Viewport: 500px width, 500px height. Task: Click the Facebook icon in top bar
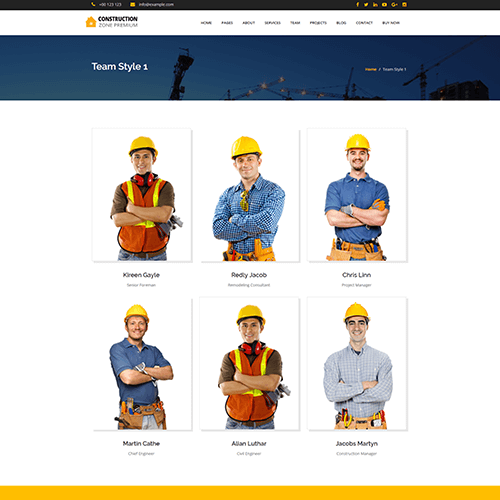(358, 4)
